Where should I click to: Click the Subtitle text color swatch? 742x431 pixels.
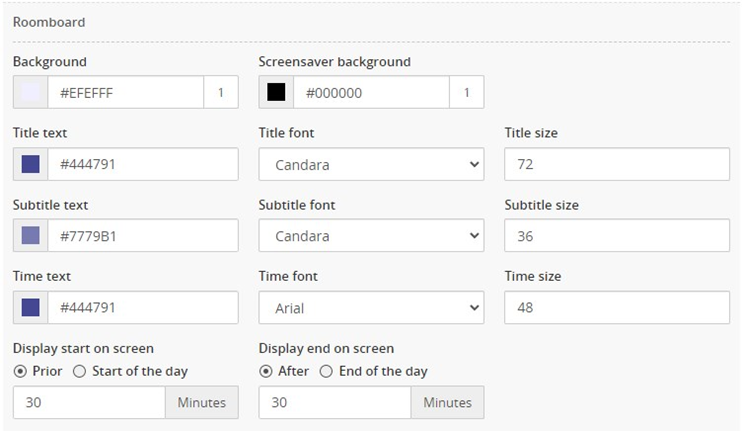[30, 236]
